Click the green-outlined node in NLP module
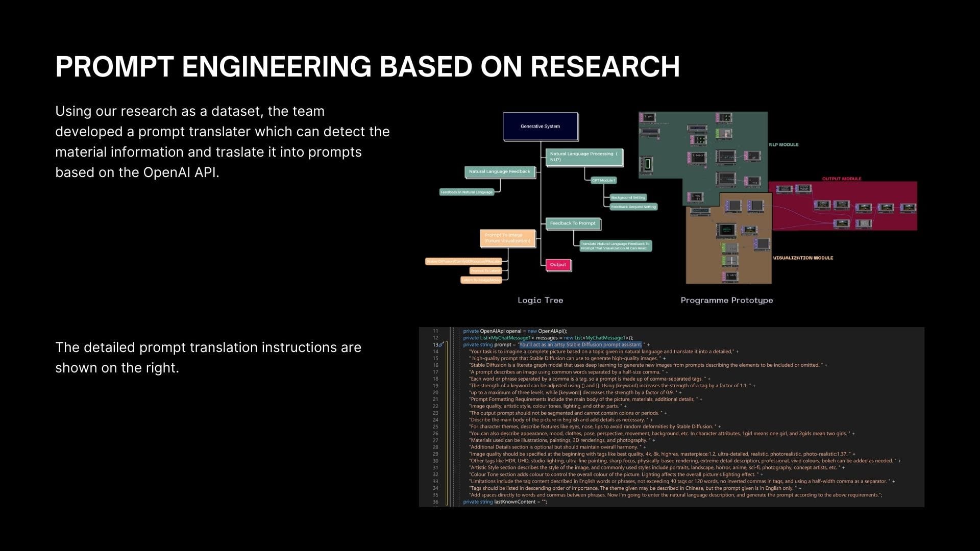Screen dimensions: 980x551 647,164
